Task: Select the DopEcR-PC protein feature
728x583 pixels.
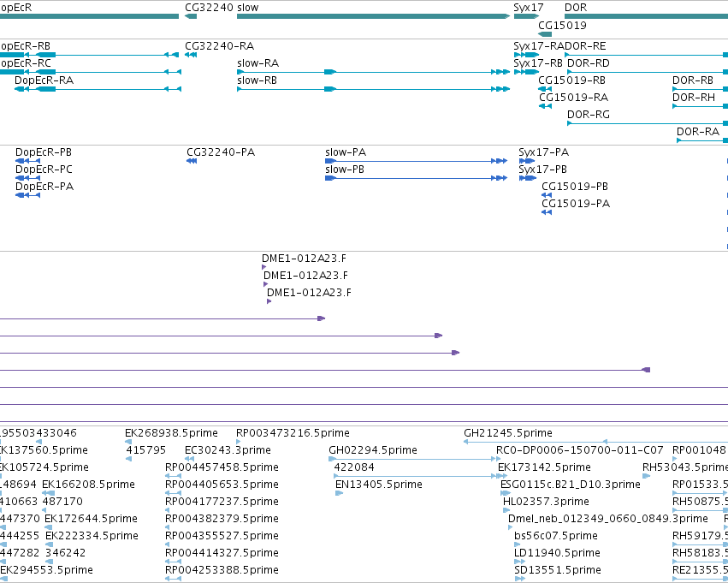Action: tap(44, 170)
